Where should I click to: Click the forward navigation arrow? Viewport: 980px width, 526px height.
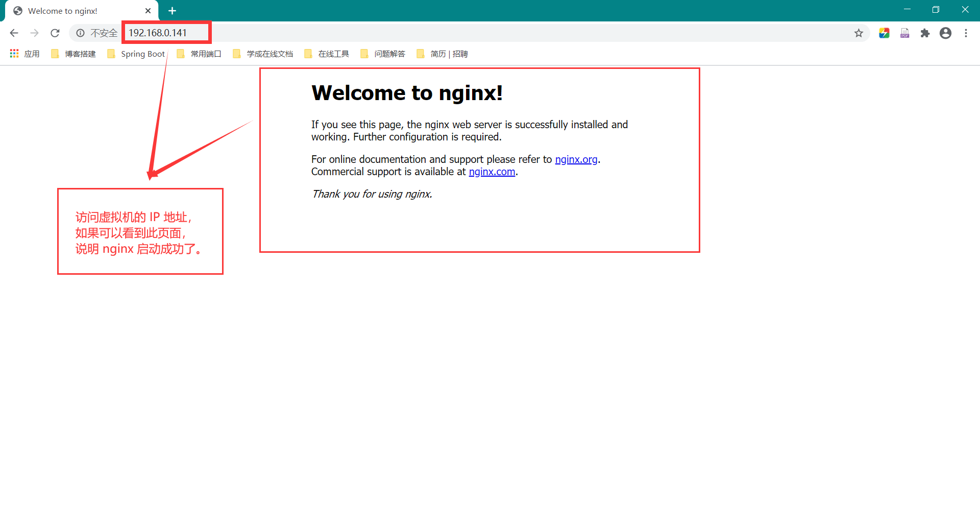coord(34,33)
